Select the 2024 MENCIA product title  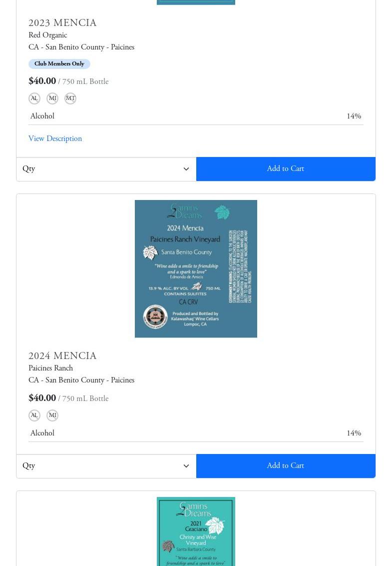point(62,356)
